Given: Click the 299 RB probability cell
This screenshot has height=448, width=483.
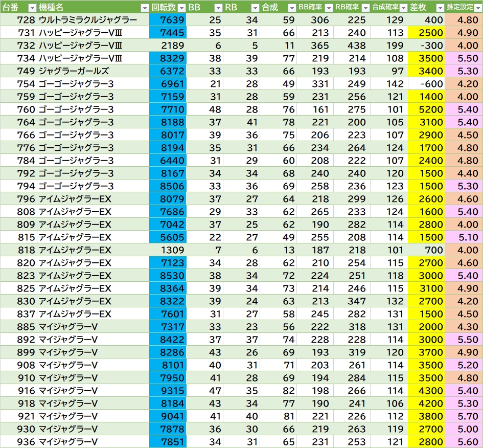Looking at the screenshot, I should (352, 199).
